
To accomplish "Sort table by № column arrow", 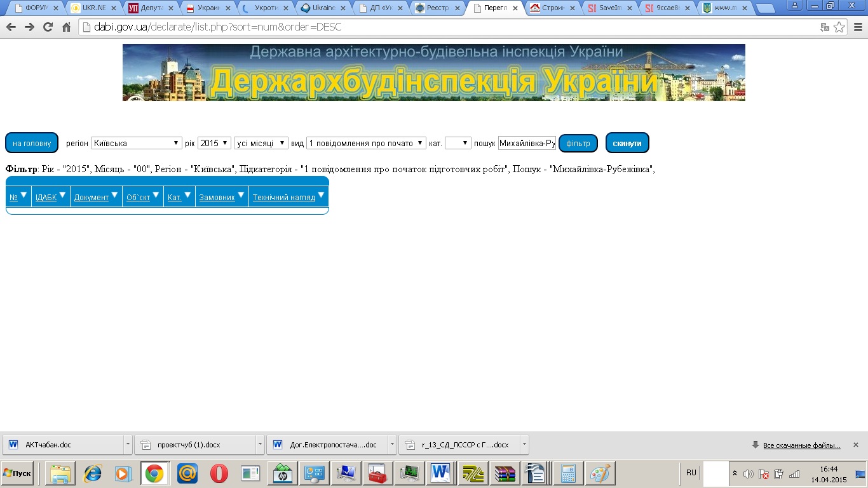I will 24,195.
